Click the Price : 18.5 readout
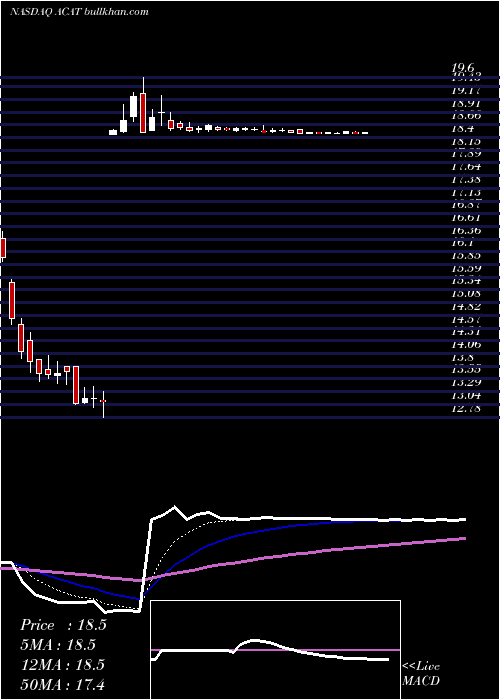This screenshot has height=700, width=500. click(x=63, y=625)
